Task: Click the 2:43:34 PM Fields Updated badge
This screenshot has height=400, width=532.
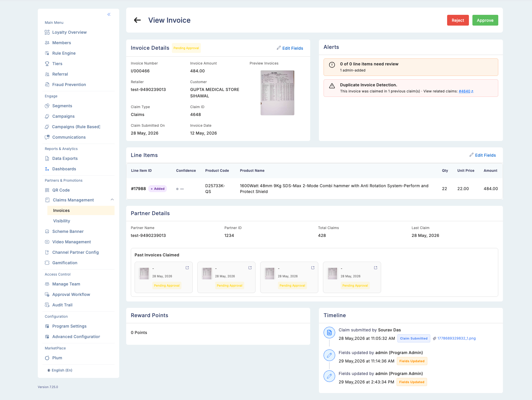Action: (412, 382)
